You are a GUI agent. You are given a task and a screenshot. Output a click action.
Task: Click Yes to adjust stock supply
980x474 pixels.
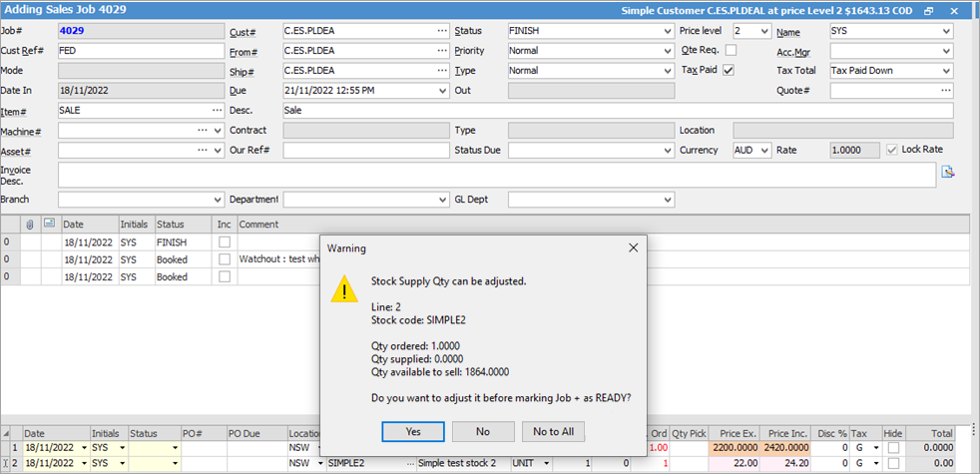click(x=412, y=431)
